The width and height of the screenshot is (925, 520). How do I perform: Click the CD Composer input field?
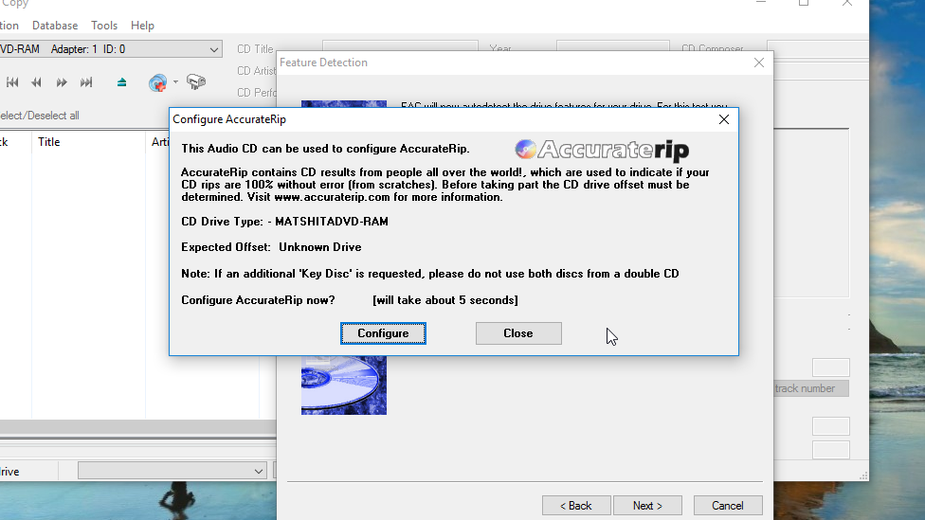tap(818, 47)
